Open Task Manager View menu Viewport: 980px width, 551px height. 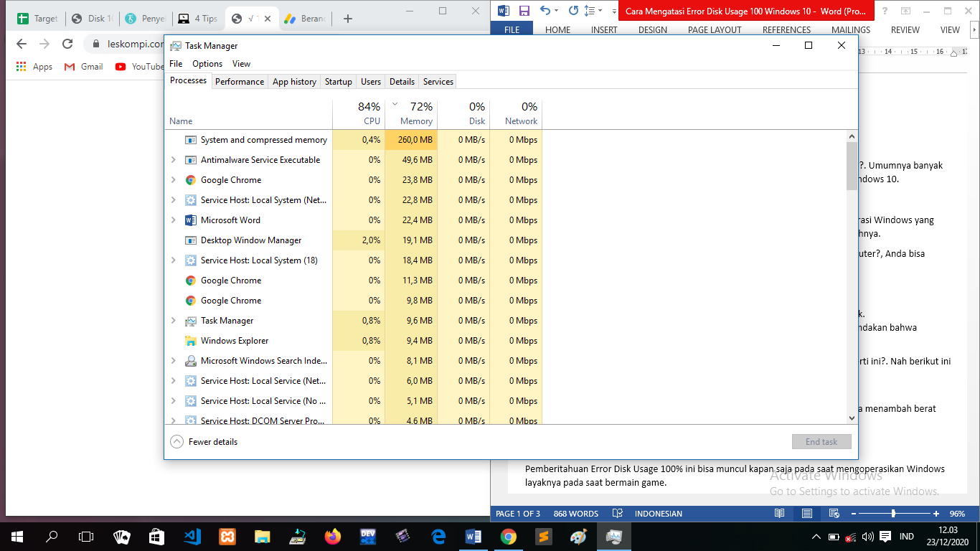241,64
